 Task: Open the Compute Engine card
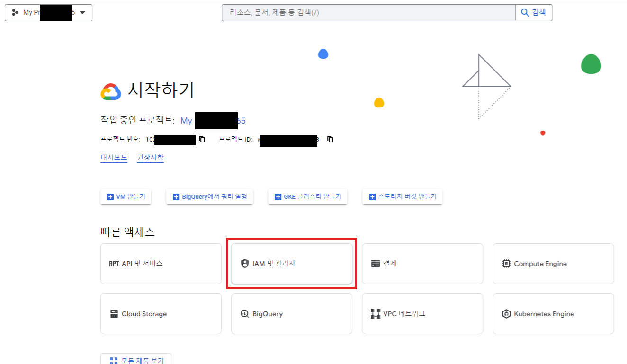click(553, 264)
